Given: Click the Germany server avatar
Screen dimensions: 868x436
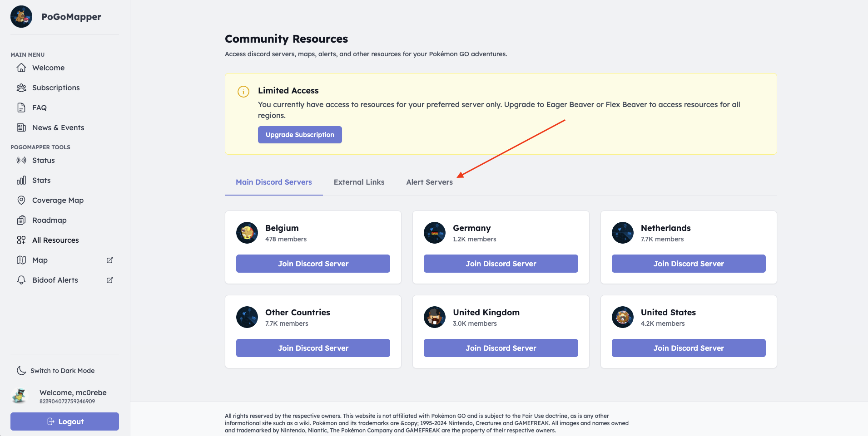Looking at the screenshot, I should tap(435, 233).
